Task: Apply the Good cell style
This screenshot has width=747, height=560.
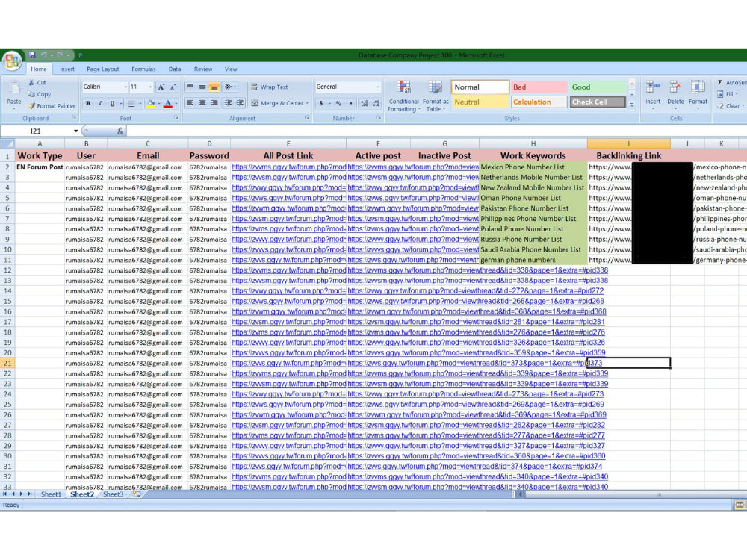Action: tap(598, 87)
